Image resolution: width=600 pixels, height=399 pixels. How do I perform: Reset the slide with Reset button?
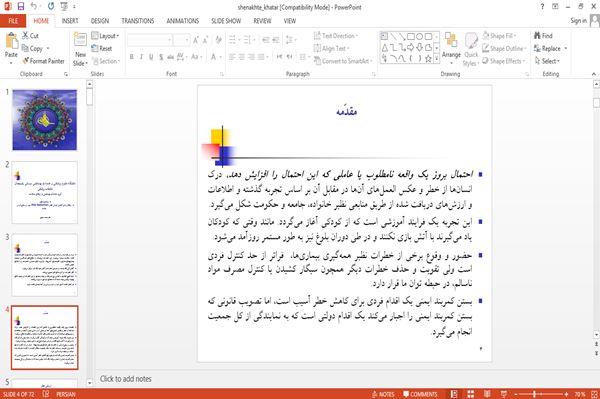(102, 49)
